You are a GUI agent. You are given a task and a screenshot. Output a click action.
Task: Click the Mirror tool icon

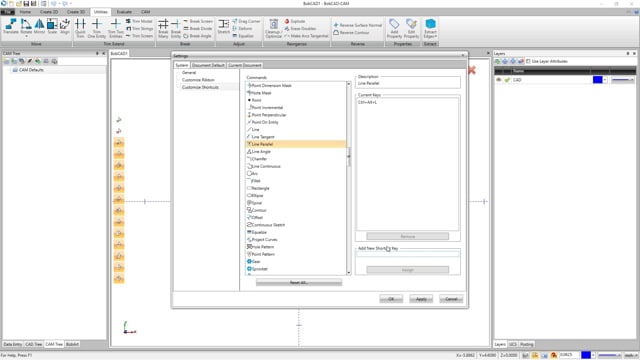tap(39, 26)
